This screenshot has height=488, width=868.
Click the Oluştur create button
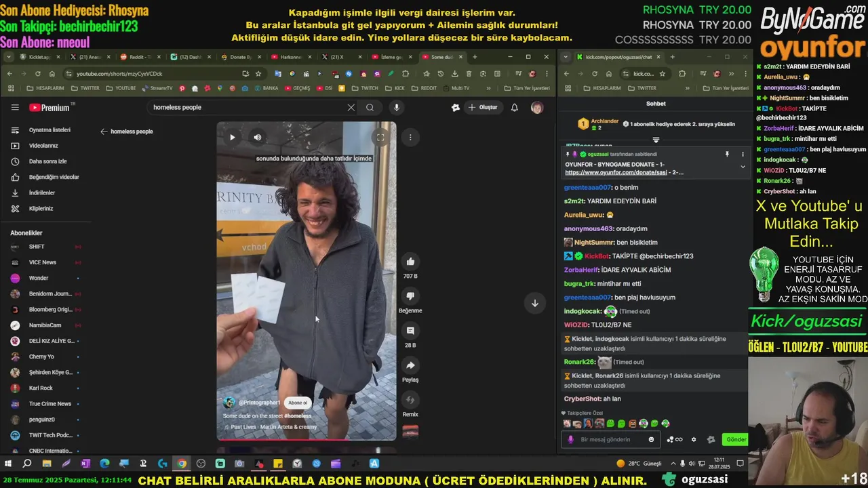click(483, 107)
